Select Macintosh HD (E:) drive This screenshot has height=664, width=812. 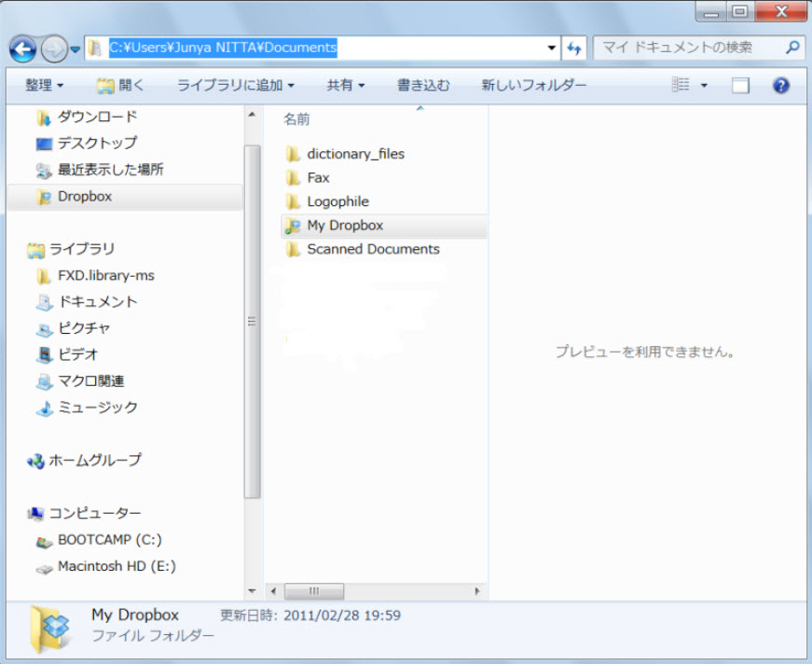[116, 566]
